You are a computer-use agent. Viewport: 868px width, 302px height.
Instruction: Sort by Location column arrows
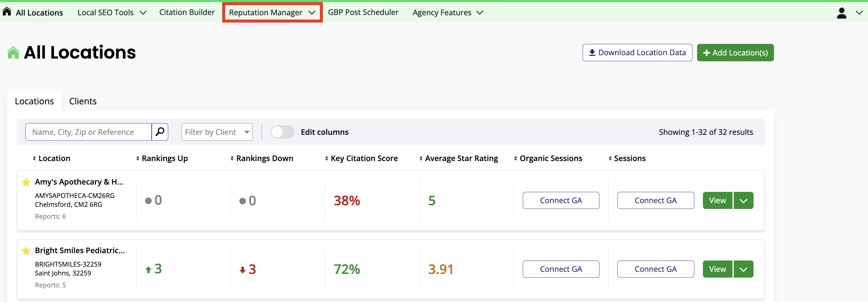[x=34, y=158]
